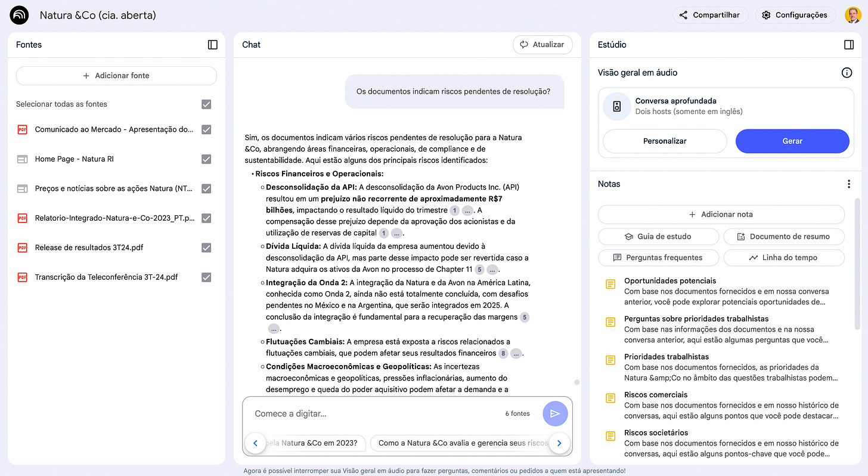Click PDF icon of Comunicado ao Mercado source
The width and height of the screenshot is (868, 476).
22,129
